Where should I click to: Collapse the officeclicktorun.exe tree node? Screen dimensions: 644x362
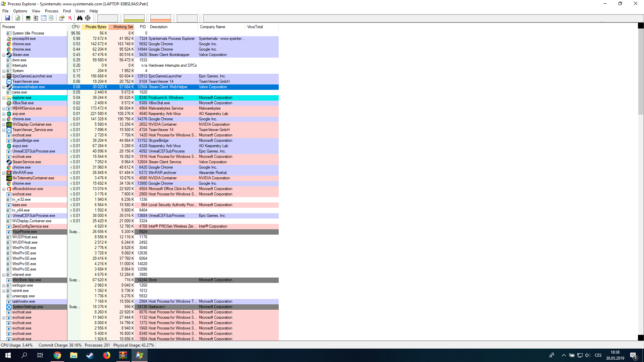point(4,189)
